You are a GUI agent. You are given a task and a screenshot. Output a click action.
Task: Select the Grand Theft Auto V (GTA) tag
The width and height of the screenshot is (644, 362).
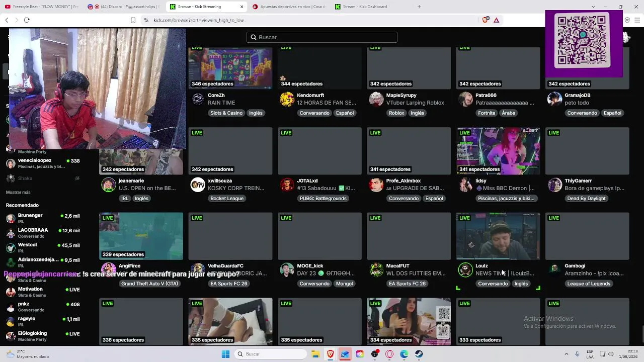[149, 284]
